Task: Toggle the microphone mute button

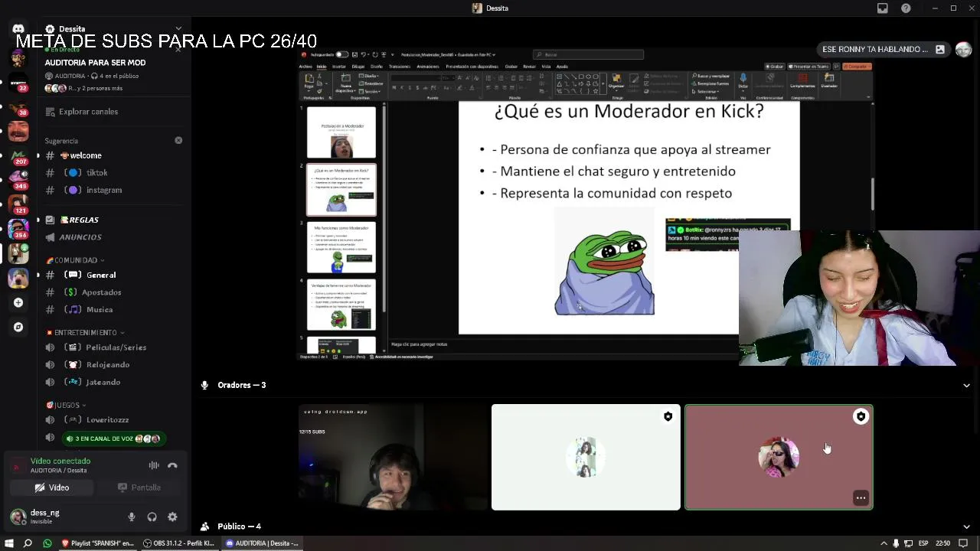Action: pyautogui.click(x=132, y=517)
